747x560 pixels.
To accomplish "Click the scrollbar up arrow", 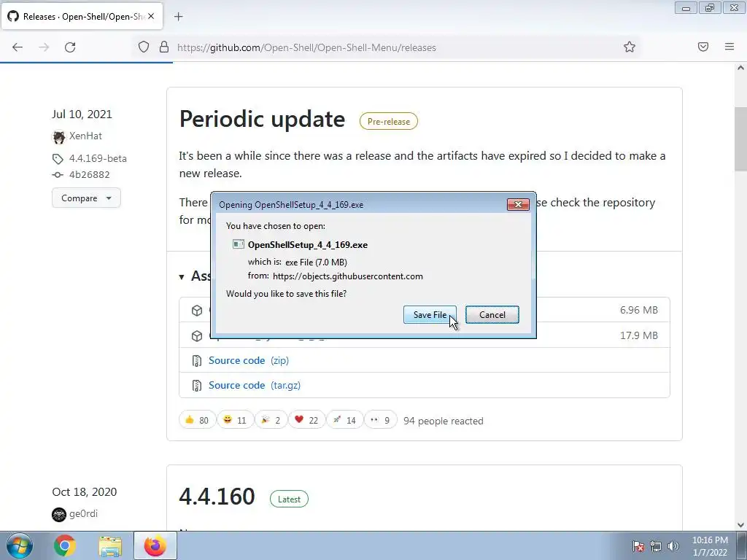I will pyautogui.click(x=740, y=68).
